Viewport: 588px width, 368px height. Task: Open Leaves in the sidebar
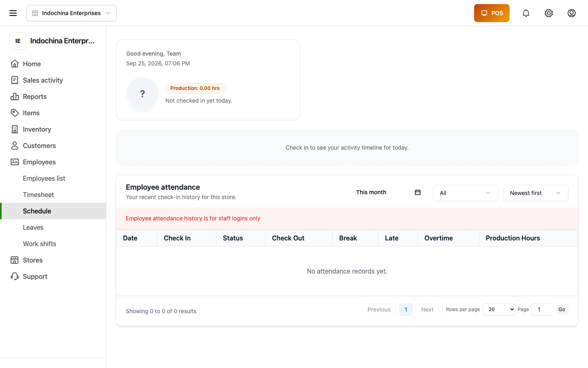(33, 227)
